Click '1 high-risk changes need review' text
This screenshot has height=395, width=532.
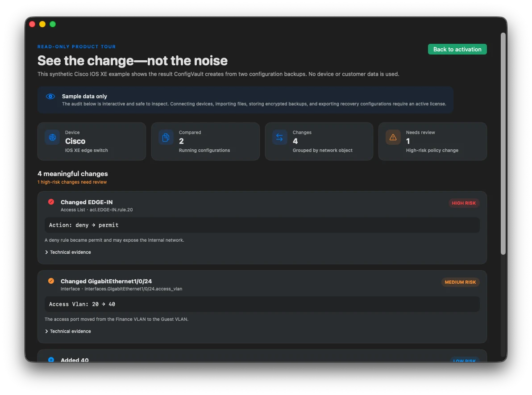(x=72, y=182)
